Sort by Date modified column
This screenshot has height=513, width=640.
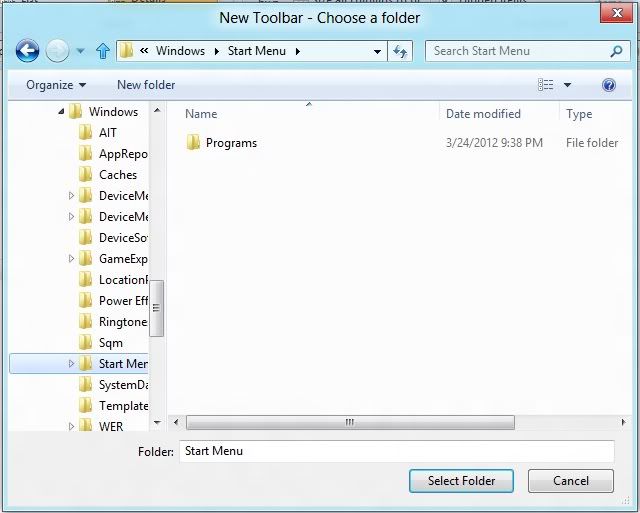pos(483,114)
